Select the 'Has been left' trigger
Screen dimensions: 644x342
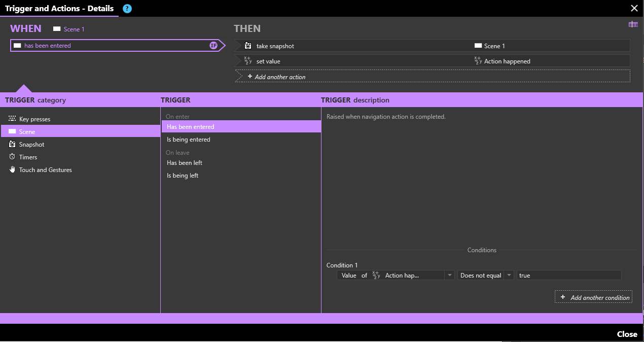(x=185, y=163)
